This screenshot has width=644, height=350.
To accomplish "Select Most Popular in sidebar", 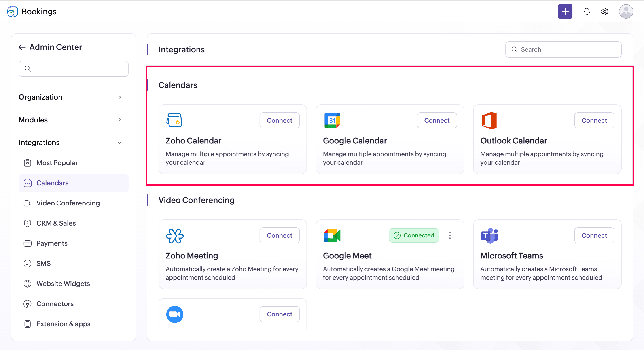I will (x=74, y=163).
